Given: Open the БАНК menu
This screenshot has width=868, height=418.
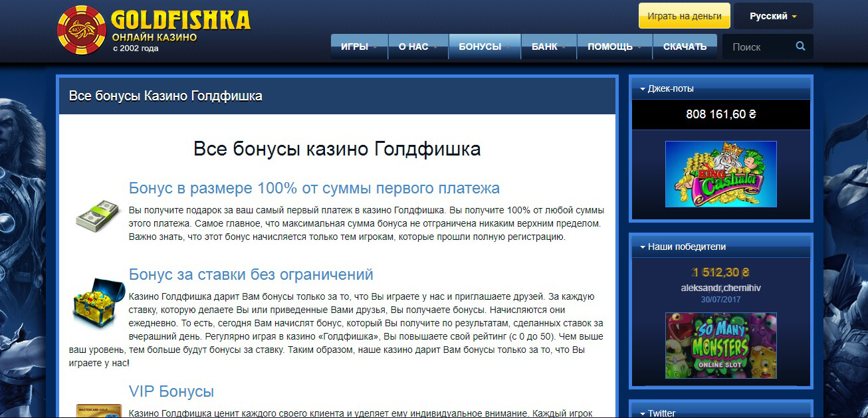Looking at the screenshot, I should (x=549, y=47).
